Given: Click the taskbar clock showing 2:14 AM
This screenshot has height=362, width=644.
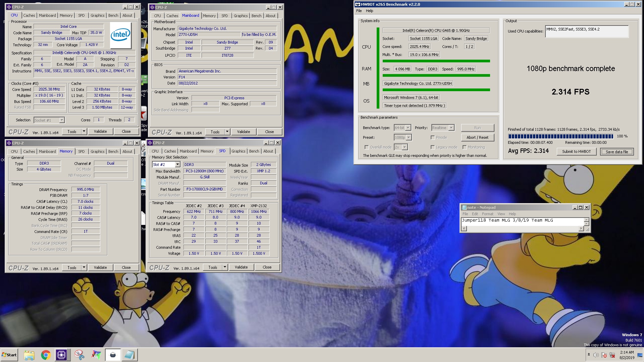Looking at the screenshot, I should tap(627, 355).
